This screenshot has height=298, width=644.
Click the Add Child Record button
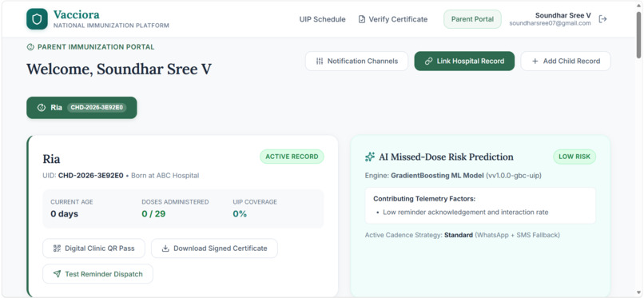[x=566, y=62]
